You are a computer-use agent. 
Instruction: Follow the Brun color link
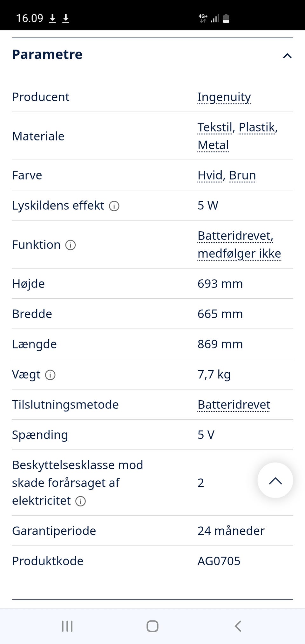(242, 175)
